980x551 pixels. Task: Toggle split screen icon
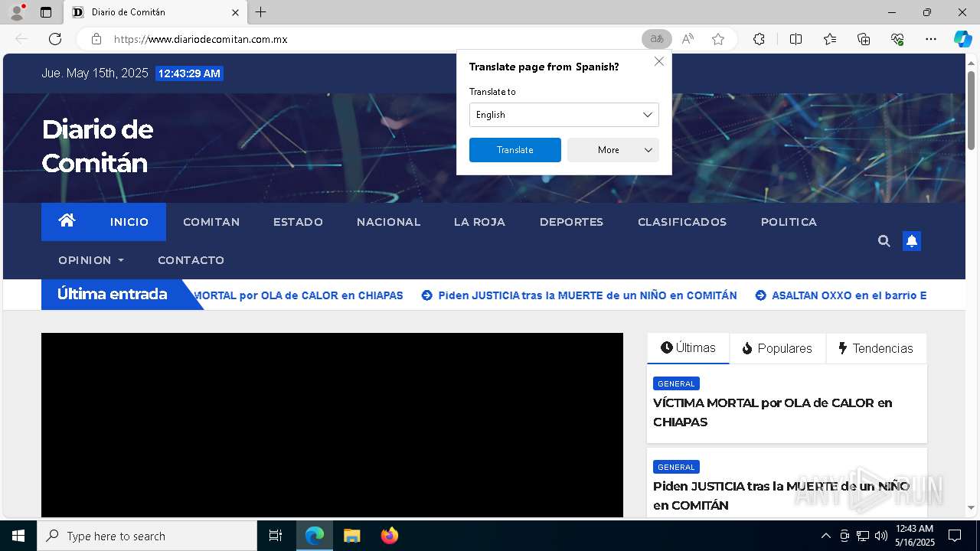click(x=795, y=39)
